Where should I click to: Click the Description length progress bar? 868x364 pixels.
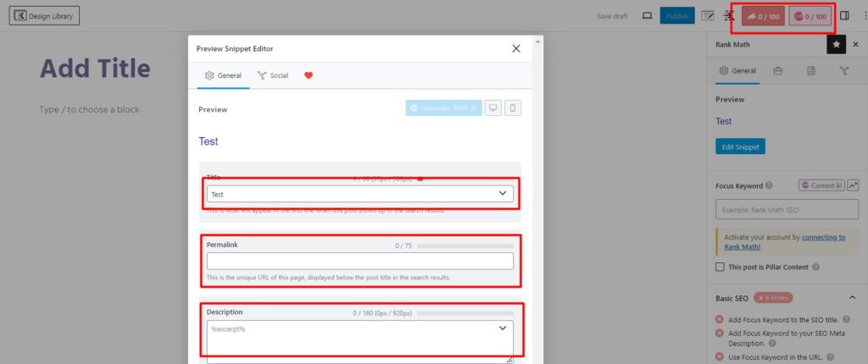pos(465,313)
